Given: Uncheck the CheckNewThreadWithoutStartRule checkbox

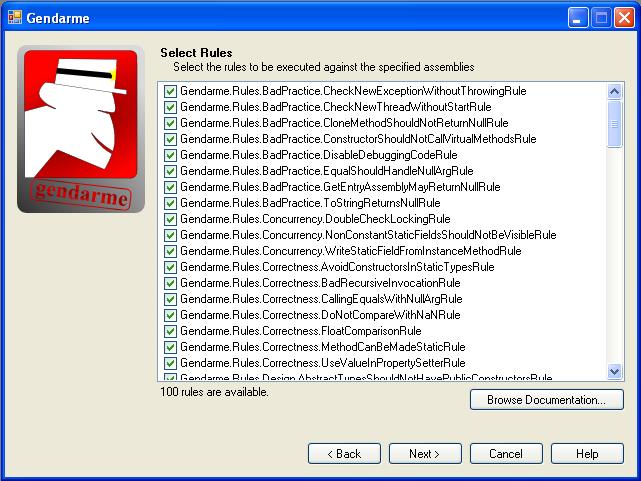Looking at the screenshot, I should pyautogui.click(x=170, y=107).
